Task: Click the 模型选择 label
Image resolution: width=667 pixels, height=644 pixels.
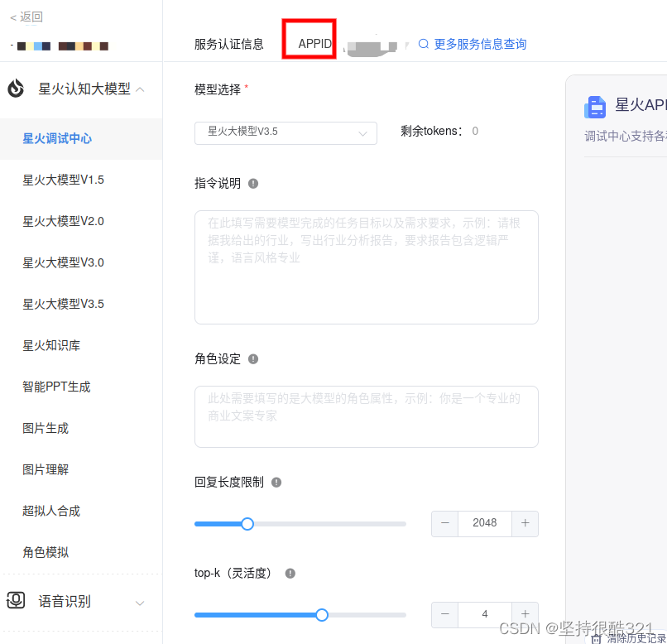Action: (218, 89)
